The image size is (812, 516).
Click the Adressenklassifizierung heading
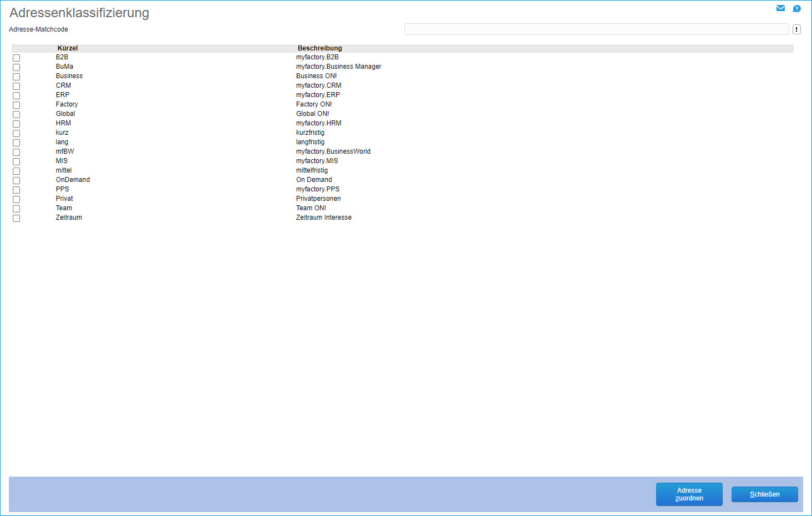click(x=79, y=13)
